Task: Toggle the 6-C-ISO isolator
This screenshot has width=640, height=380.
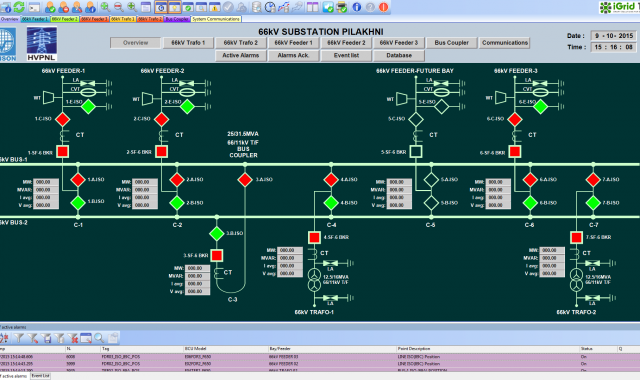Action: [515, 120]
